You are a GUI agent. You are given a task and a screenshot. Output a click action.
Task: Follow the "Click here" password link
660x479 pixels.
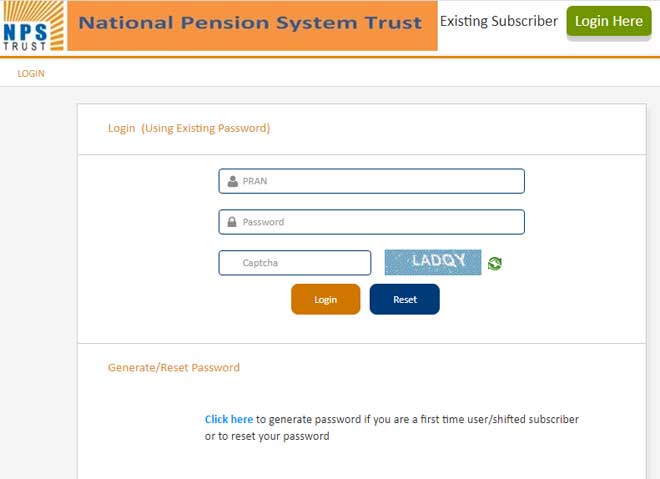[229, 420]
